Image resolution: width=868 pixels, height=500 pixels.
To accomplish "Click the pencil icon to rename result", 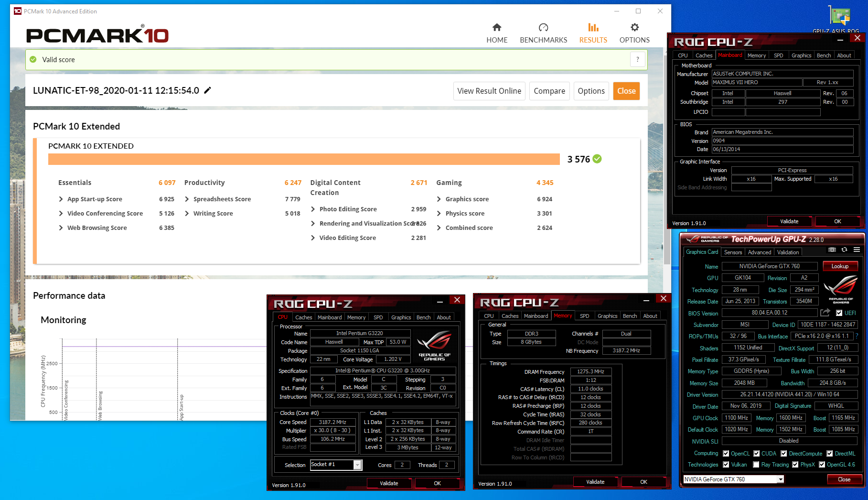I will [207, 90].
